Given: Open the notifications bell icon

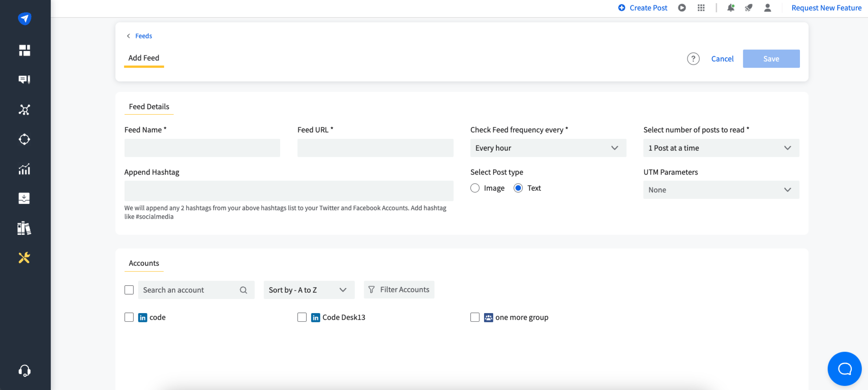Looking at the screenshot, I should pyautogui.click(x=730, y=8).
